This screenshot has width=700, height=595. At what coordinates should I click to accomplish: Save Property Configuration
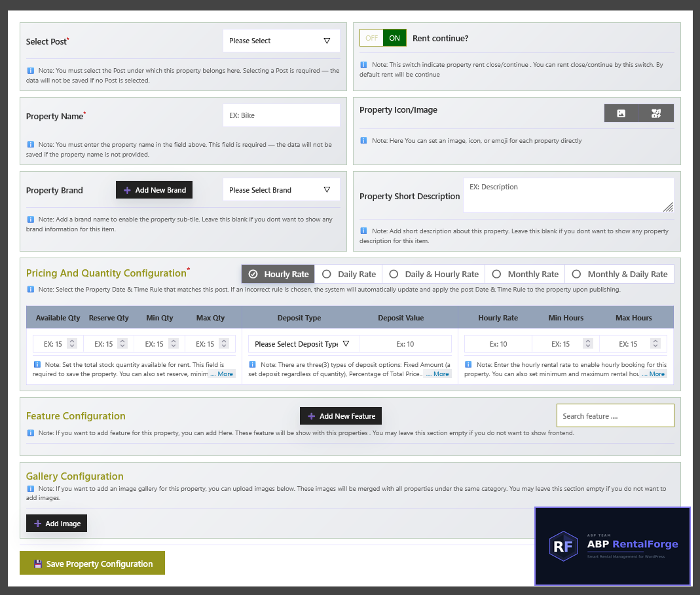pos(92,564)
